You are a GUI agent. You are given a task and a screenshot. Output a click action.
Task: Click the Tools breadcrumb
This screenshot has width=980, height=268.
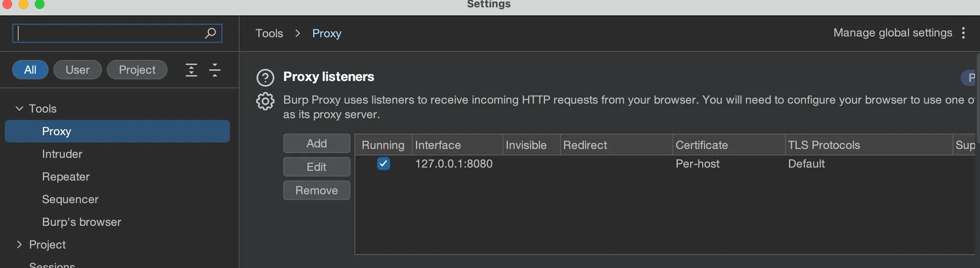click(269, 33)
